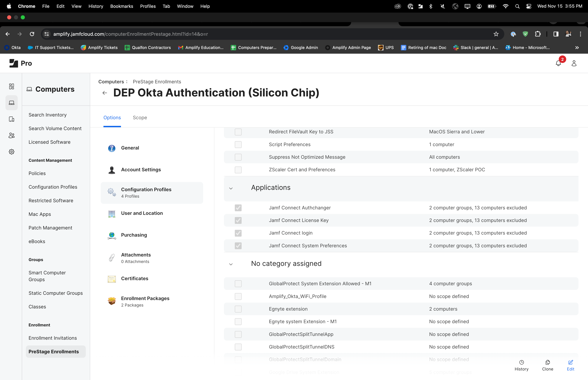The image size is (588, 380).
Task: Check Egnyte extension checkbox
Action: [238, 309]
